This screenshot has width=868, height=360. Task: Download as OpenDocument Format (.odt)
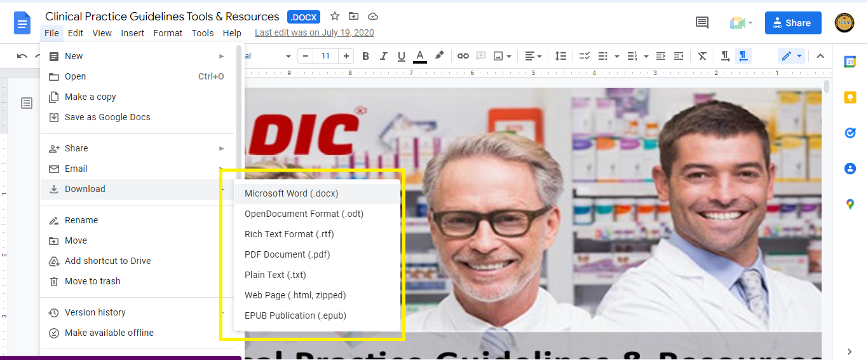click(317, 214)
